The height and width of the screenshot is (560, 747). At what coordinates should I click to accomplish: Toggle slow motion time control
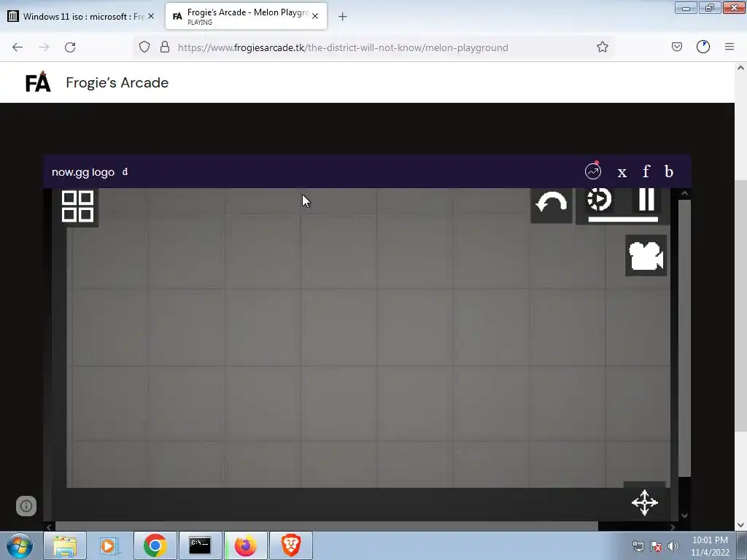600,199
